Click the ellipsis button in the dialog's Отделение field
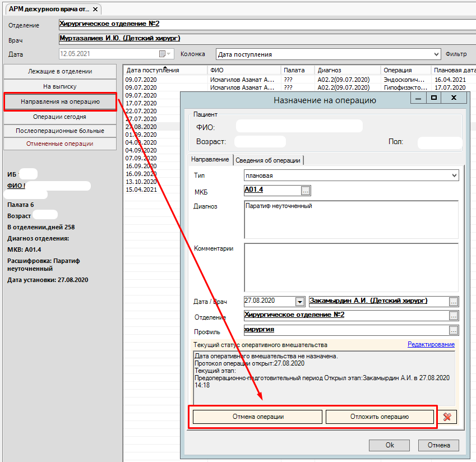476x462 pixels. (x=454, y=316)
